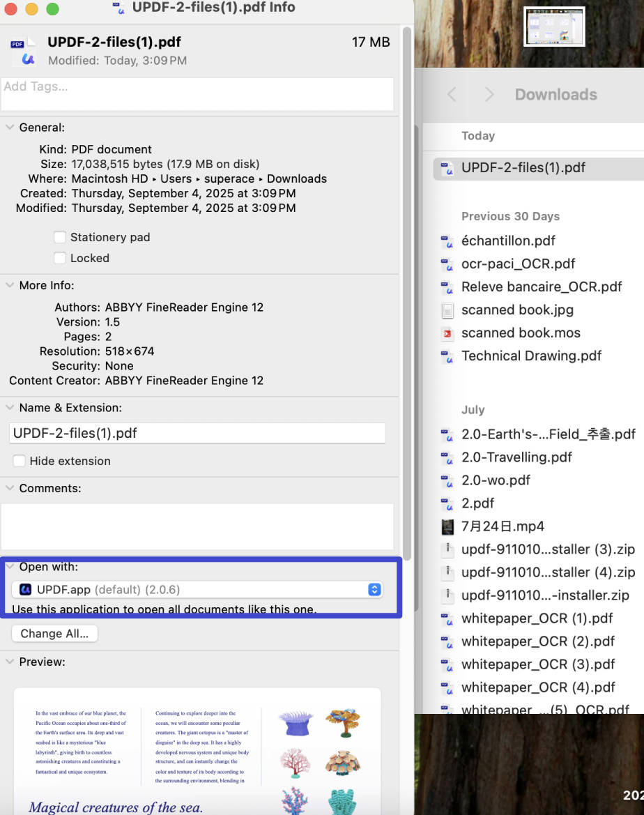Screen dimensions: 644x815
Task: Click the UPDF-2-files(1).pdf icon in Finder list
Action: click(x=447, y=169)
